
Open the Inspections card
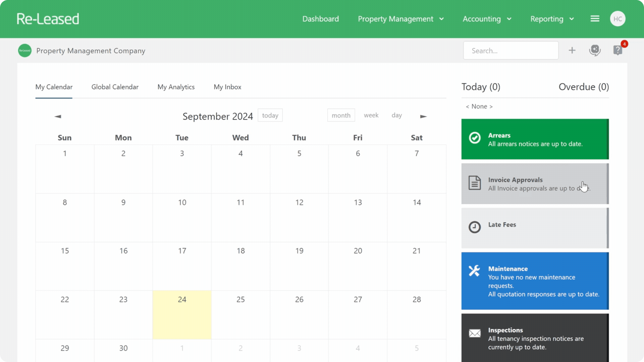coord(535,338)
